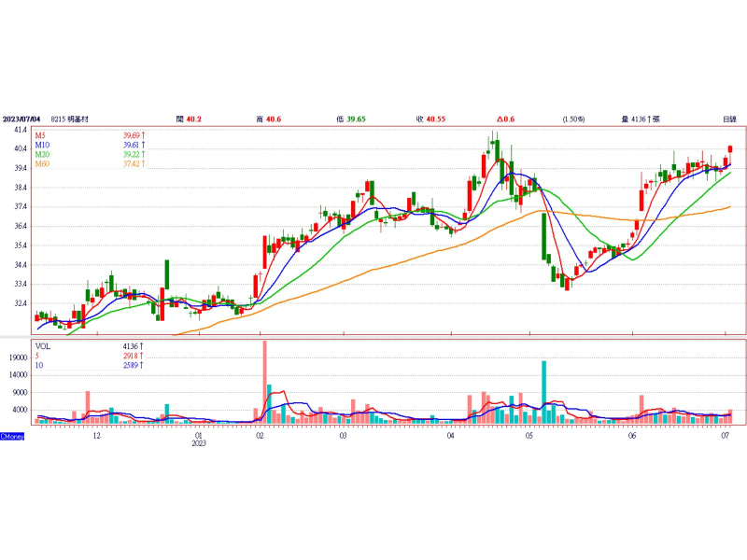Screen dimensions: 747x560
Task: Click the M10 moving average legend label
Action: (42, 146)
